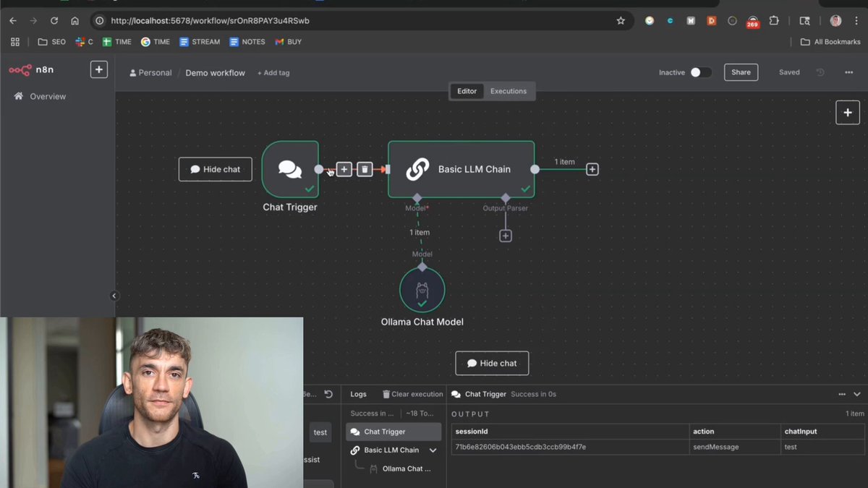Image resolution: width=868 pixels, height=488 pixels.
Task: Open the NOTES bookmark
Action: coord(247,42)
